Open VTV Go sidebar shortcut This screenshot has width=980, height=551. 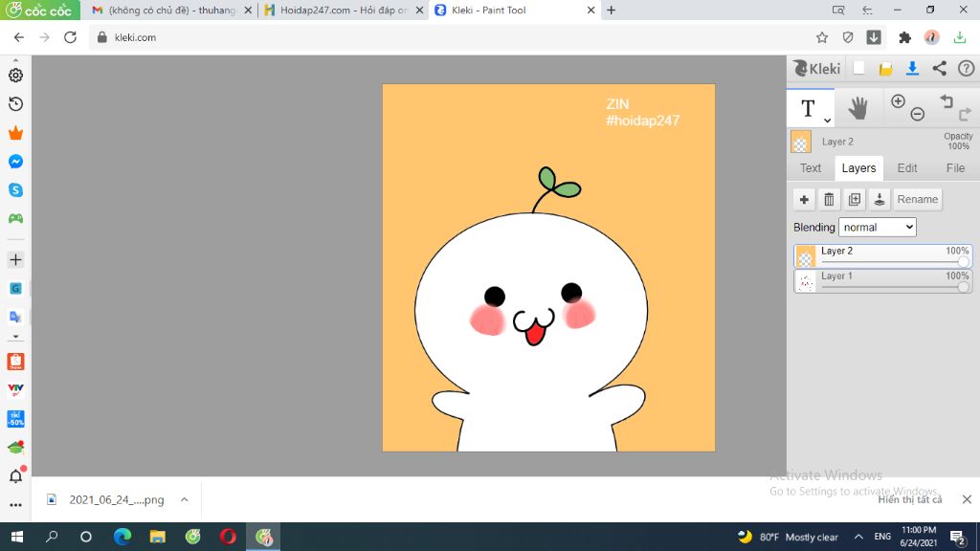click(x=15, y=390)
